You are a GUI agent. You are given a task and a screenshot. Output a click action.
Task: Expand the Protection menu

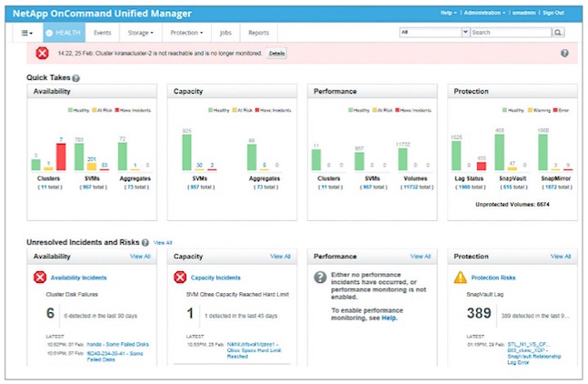click(x=186, y=33)
